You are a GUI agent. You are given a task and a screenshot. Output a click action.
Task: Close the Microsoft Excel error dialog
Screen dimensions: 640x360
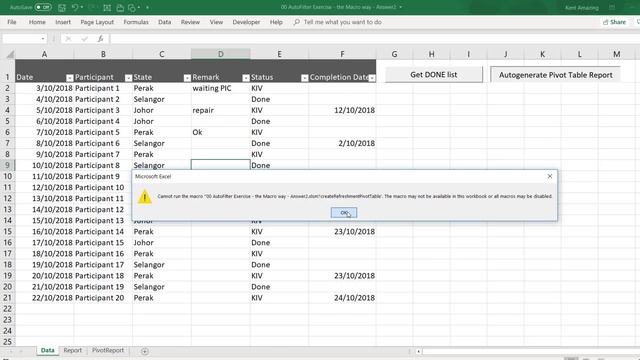click(x=549, y=176)
